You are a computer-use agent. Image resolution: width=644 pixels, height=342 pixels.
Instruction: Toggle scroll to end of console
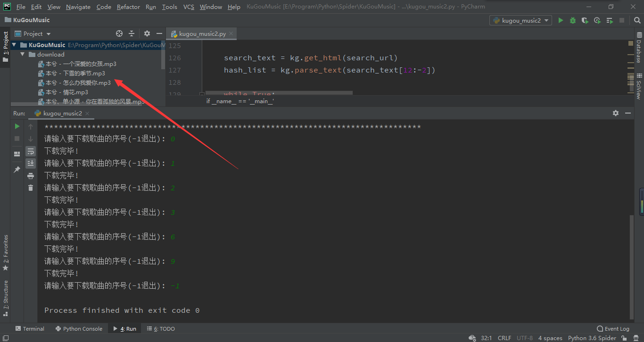tap(31, 163)
